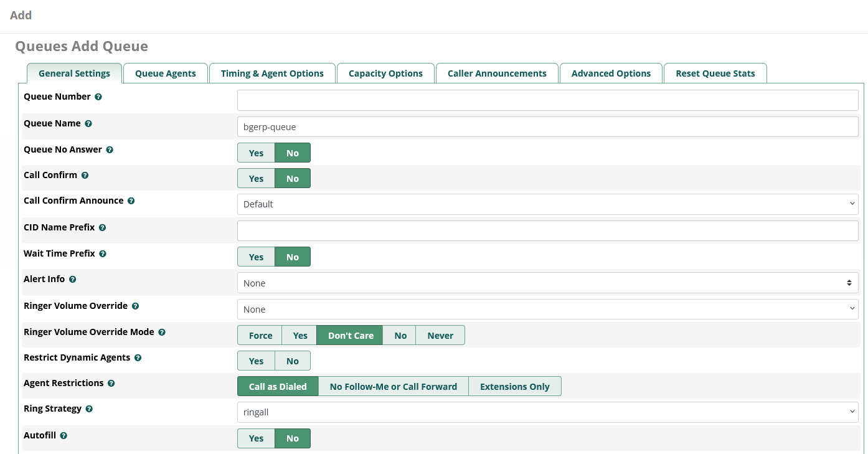Click the Call Confirm Announce help icon

coord(131,201)
